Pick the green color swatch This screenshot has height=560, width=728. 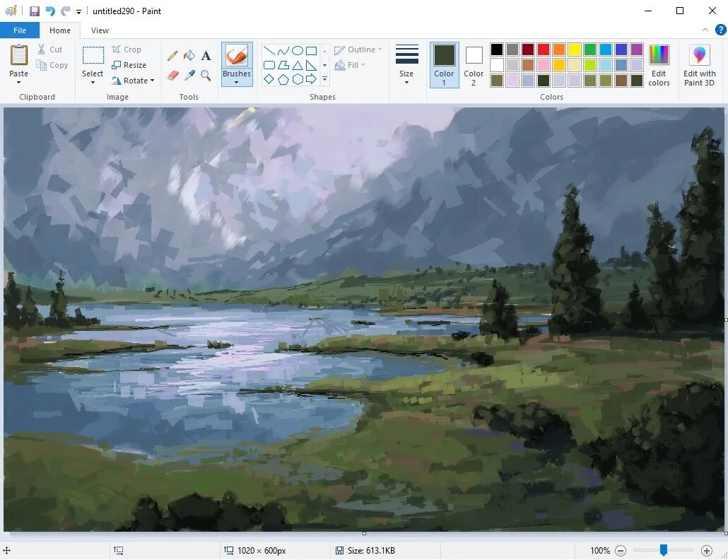[590, 49]
